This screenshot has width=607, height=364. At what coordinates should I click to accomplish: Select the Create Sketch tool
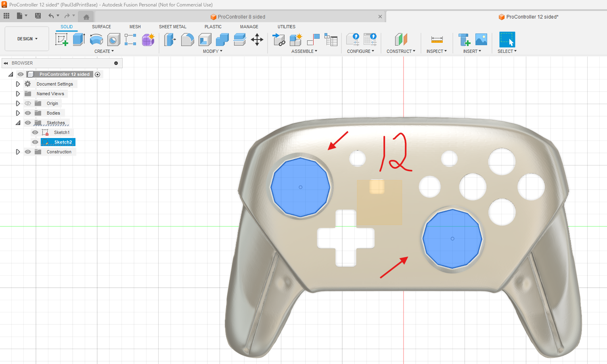click(61, 40)
